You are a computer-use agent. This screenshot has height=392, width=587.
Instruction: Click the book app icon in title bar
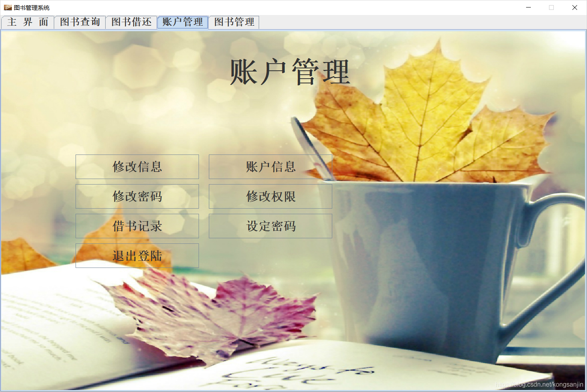pyautogui.click(x=8, y=8)
